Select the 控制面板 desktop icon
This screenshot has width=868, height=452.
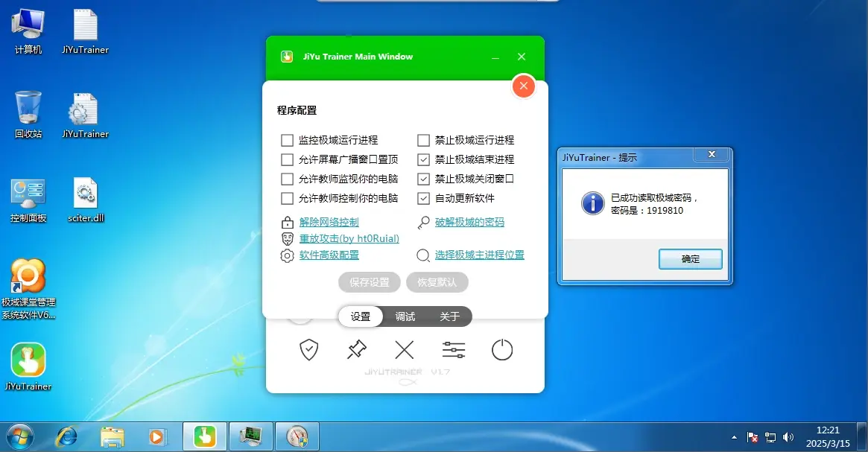pyautogui.click(x=28, y=200)
